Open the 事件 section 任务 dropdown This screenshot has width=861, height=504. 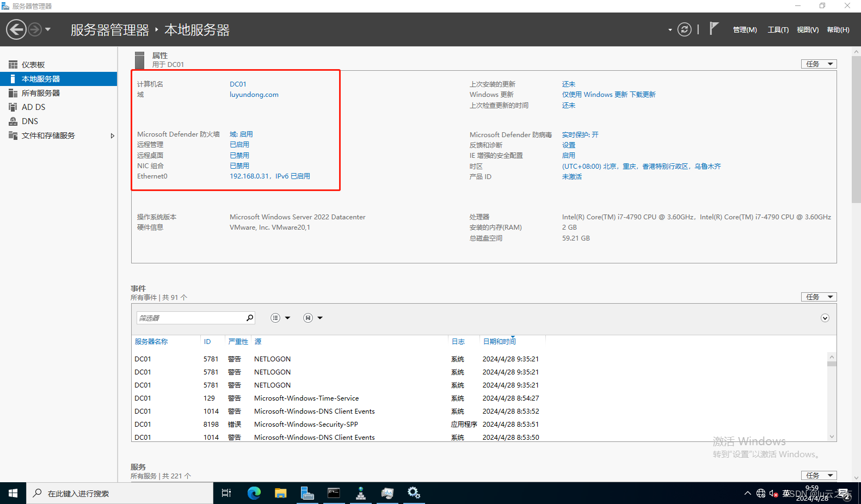(819, 297)
